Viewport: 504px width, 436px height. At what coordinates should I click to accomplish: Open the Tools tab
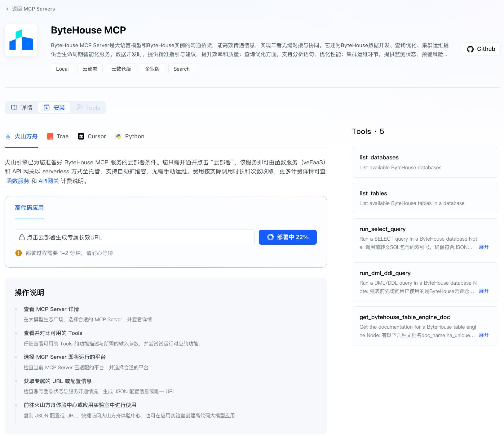point(88,108)
